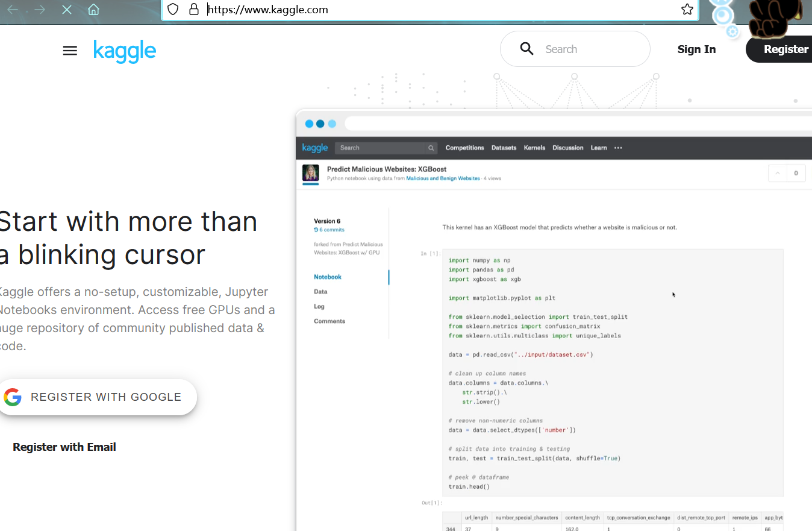This screenshot has width=812, height=531.
Task: Click Learn in preview navbar
Action: pyautogui.click(x=599, y=148)
